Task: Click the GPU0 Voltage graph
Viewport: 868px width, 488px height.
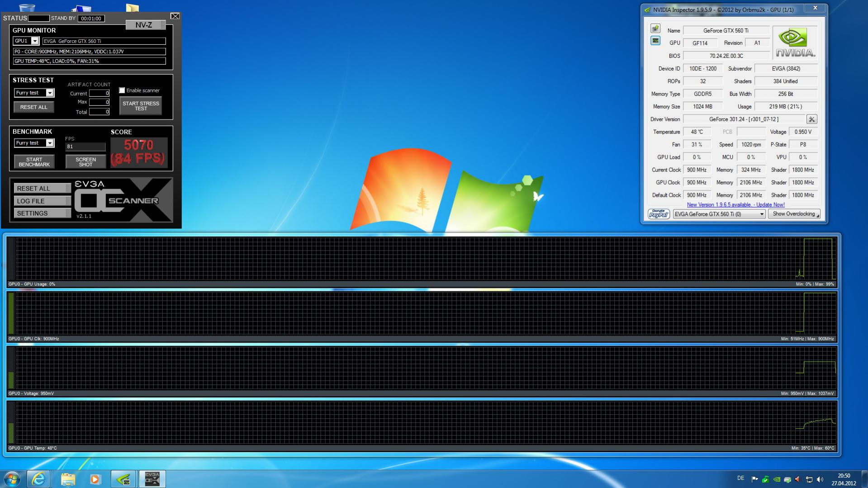Action: pos(423,368)
